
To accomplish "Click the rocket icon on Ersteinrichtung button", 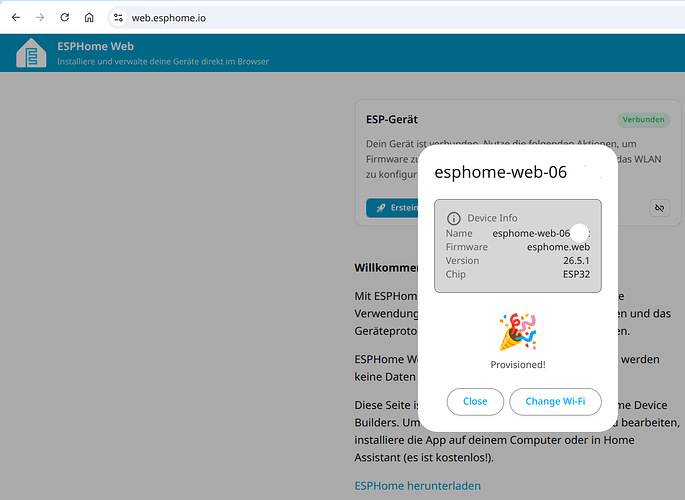I will (x=381, y=208).
